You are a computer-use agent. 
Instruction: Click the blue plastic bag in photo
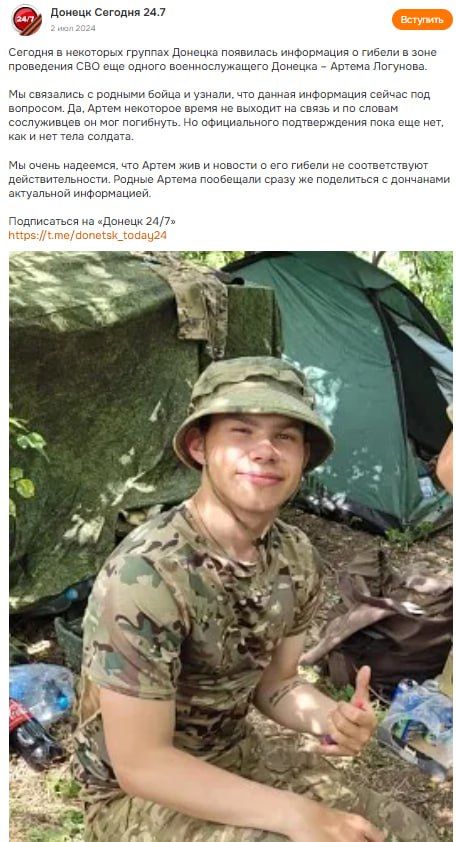(41, 693)
